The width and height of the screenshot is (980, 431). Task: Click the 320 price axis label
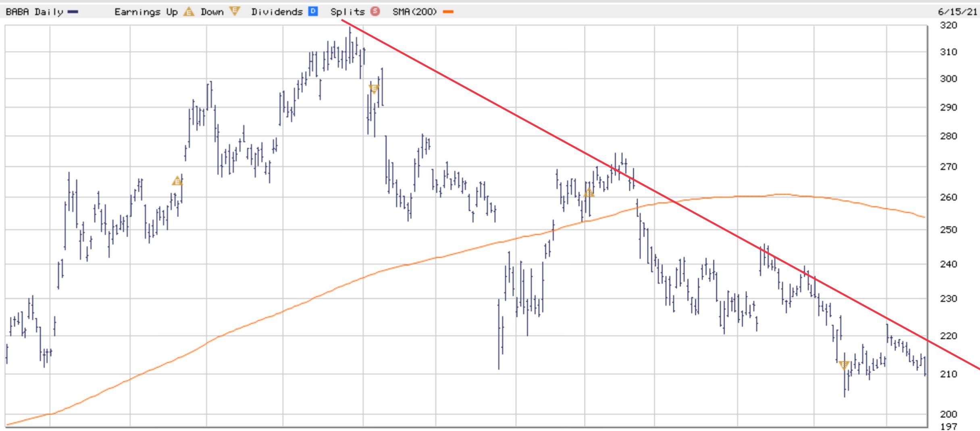pyautogui.click(x=949, y=25)
